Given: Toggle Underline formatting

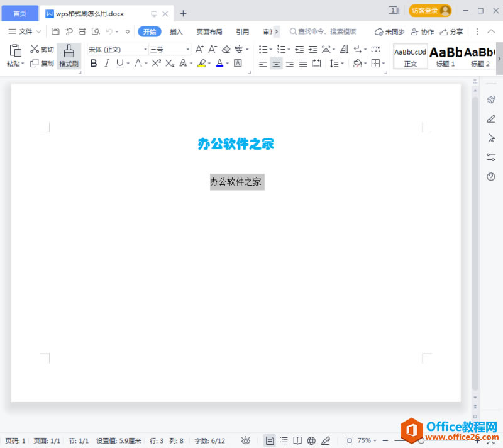Looking at the screenshot, I should (119, 63).
